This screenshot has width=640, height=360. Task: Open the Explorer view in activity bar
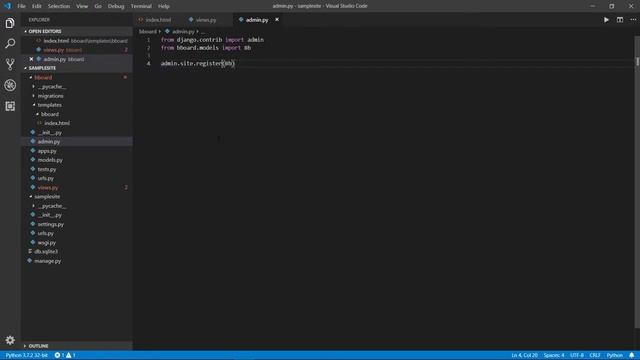tap(10, 23)
